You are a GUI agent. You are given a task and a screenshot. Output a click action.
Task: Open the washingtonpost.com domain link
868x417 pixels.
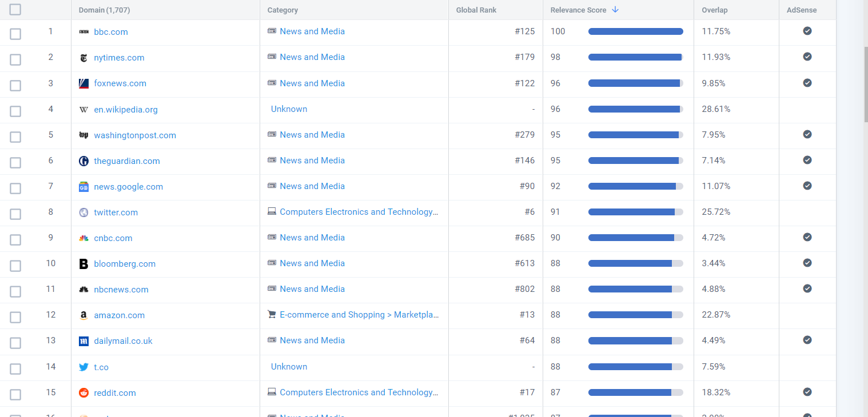tap(135, 135)
